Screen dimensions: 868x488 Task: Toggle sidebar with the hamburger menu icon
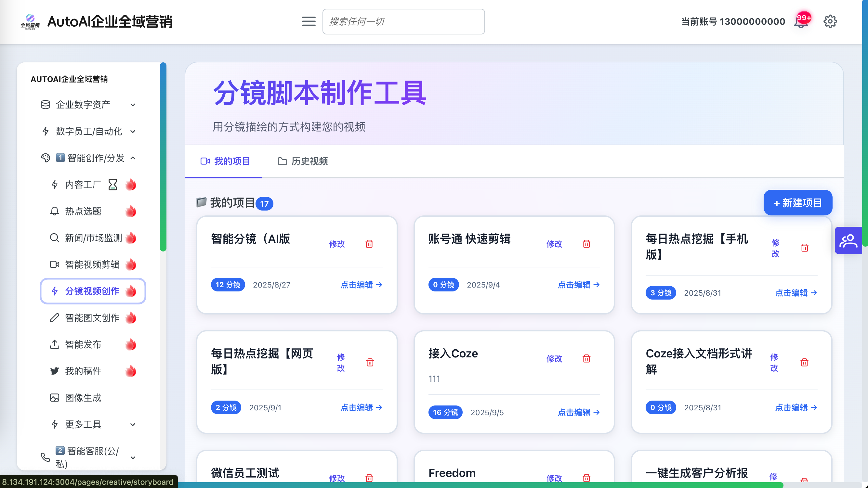308,21
